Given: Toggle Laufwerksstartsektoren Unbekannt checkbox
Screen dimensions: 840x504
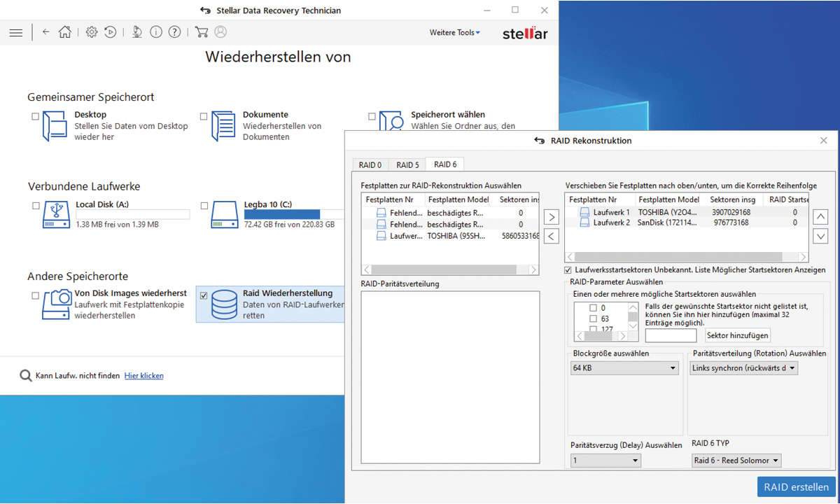Looking at the screenshot, I should 568,270.
